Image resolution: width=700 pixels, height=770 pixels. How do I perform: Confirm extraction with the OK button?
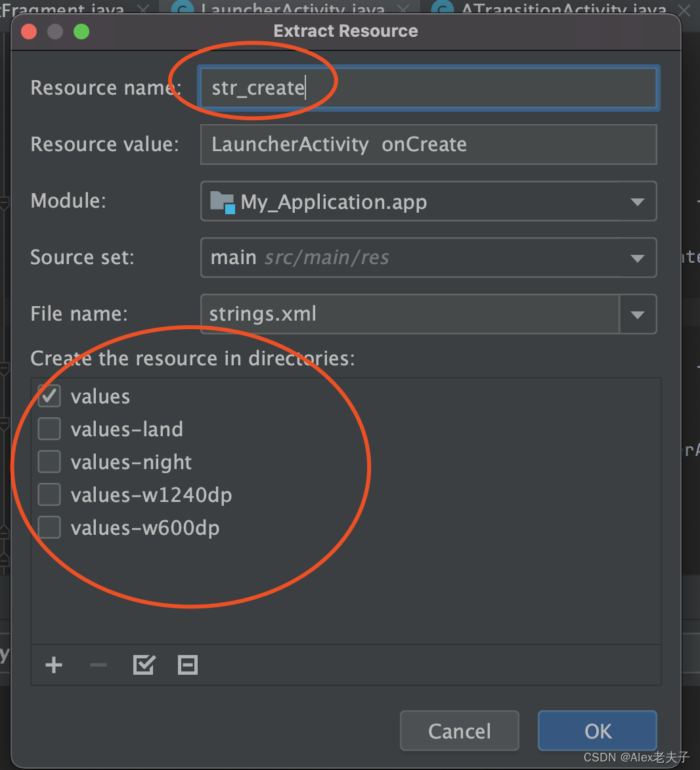pyautogui.click(x=597, y=731)
